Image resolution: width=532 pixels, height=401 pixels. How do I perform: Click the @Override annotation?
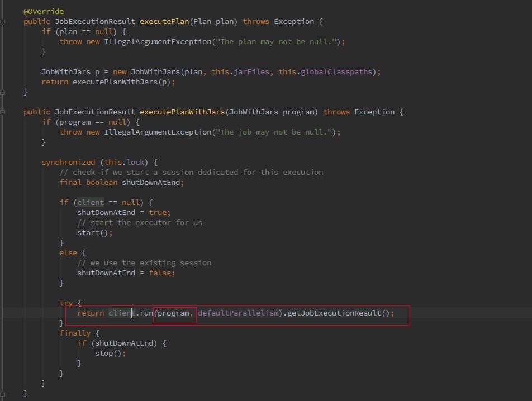click(x=44, y=12)
